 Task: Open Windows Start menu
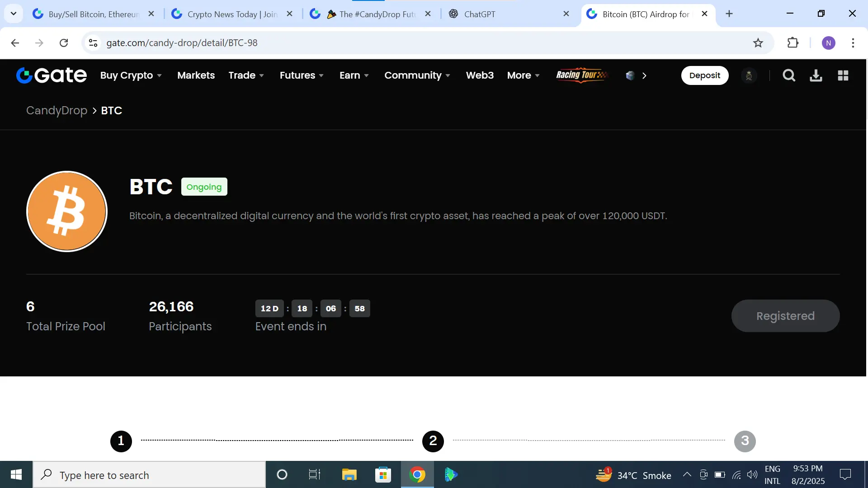[16, 475]
